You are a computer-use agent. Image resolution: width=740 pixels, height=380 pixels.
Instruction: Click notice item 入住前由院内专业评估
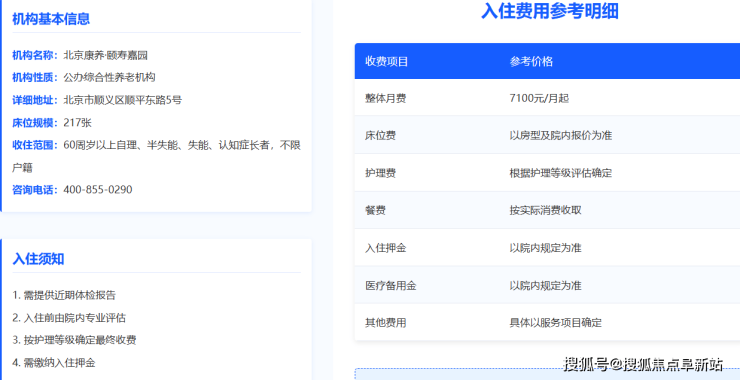[75, 318]
